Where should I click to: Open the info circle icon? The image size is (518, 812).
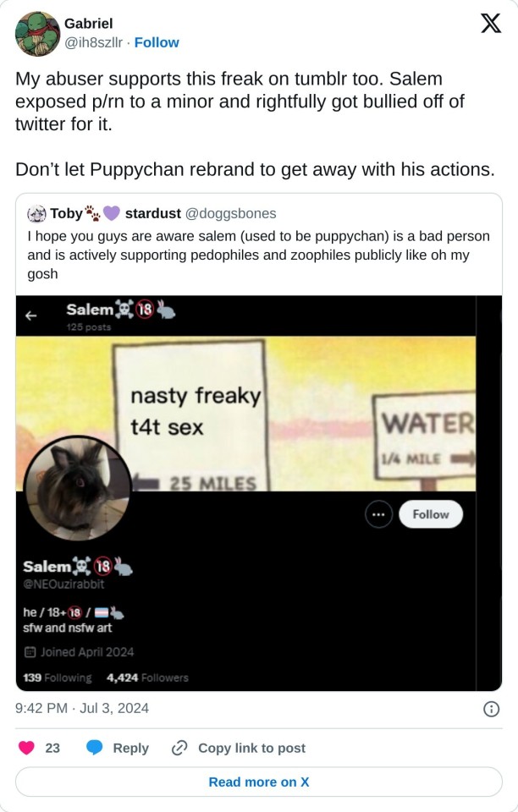tap(491, 709)
